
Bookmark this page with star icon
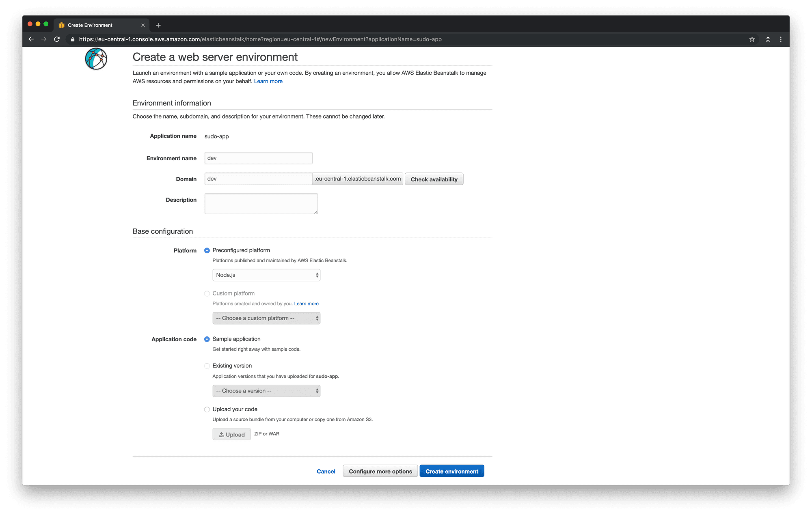pos(752,39)
